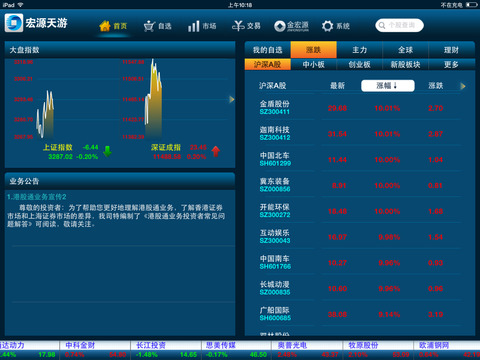The height and width of the screenshot is (360, 480).
Task: Open 交易 yen trading icon
Action: (238, 26)
